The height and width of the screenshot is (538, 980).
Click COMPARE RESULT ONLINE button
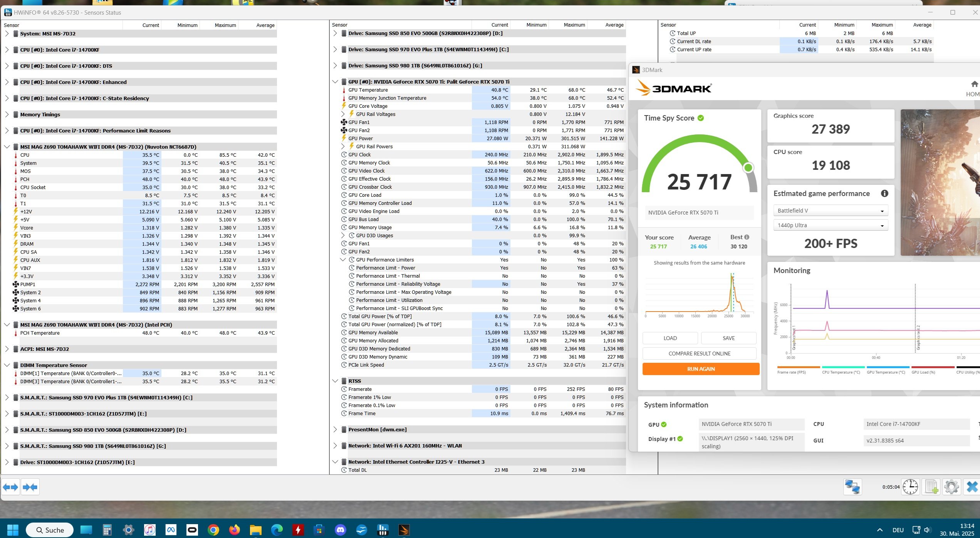[699, 354]
